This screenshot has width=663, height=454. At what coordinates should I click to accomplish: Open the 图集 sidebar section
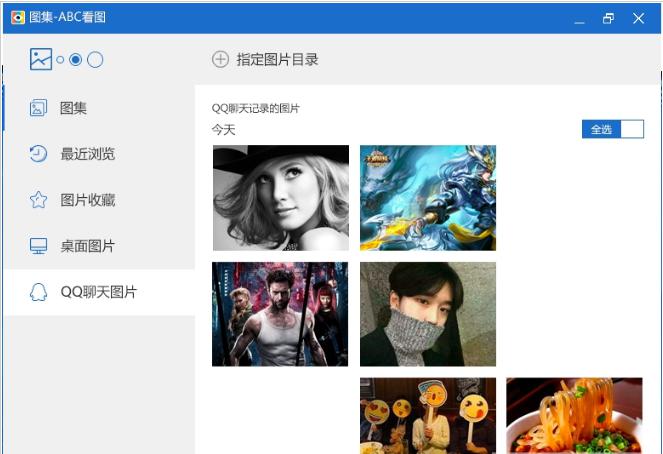pos(99,108)
